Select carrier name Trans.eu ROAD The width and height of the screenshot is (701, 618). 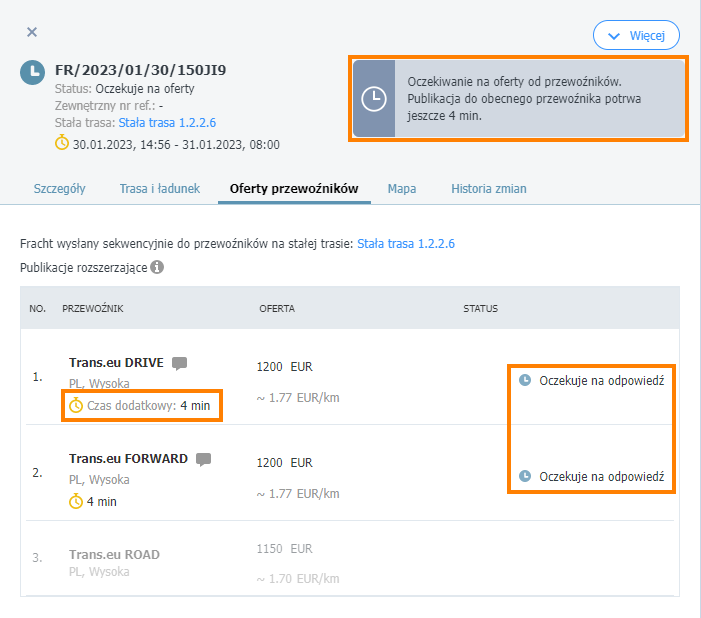point(114,555)
